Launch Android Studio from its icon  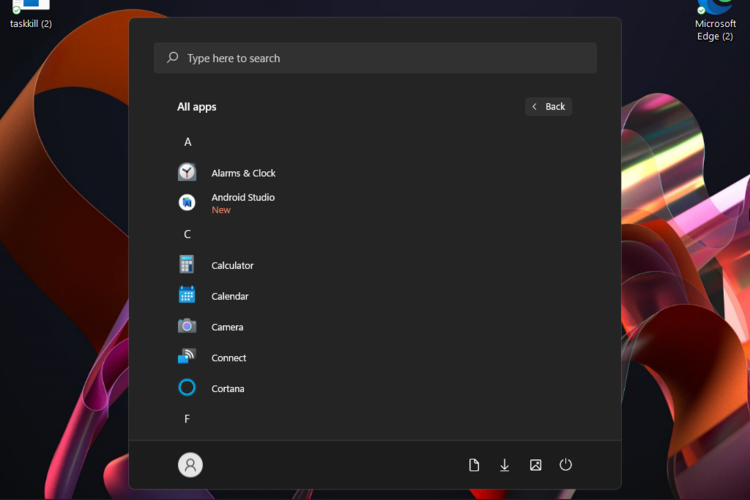(187, 202)
